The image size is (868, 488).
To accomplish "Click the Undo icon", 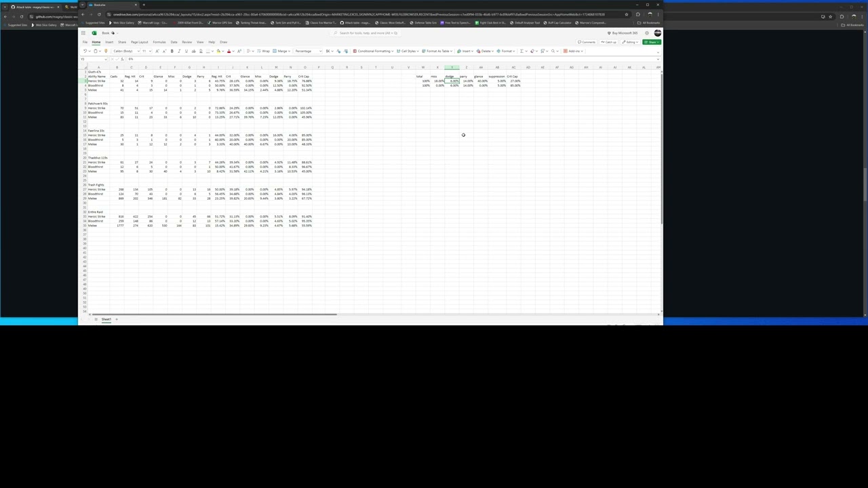I will pos(85,51).
